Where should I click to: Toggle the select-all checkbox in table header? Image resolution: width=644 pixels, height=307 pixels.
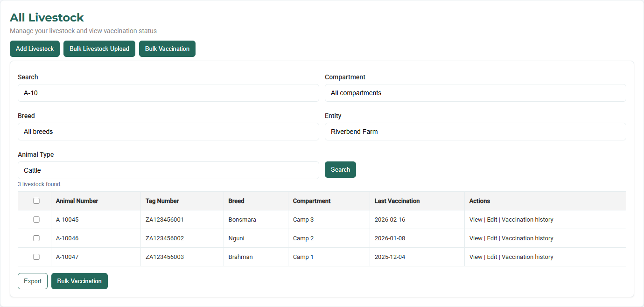[x=36, y=201]
